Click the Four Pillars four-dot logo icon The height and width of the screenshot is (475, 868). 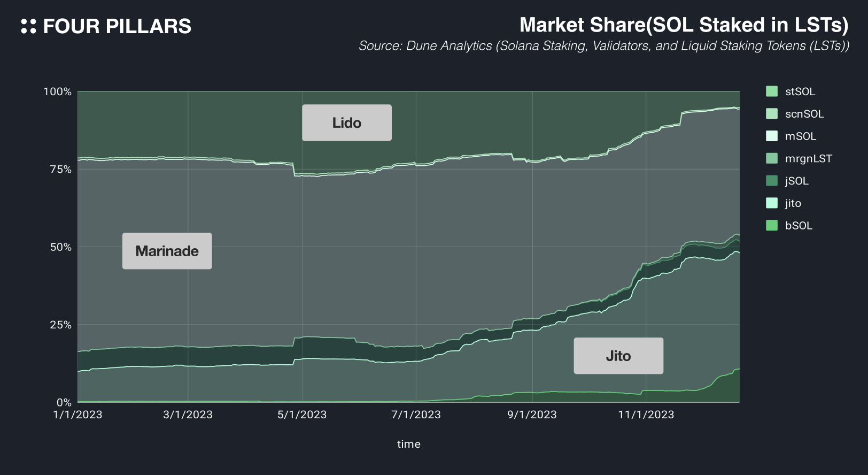28,26
